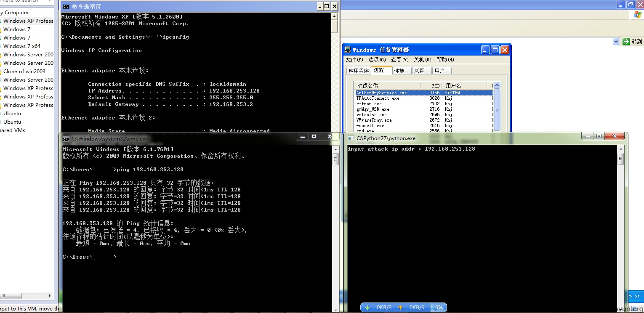Click the sidebar search field
644x313 pixels.
tap(23, 1)
